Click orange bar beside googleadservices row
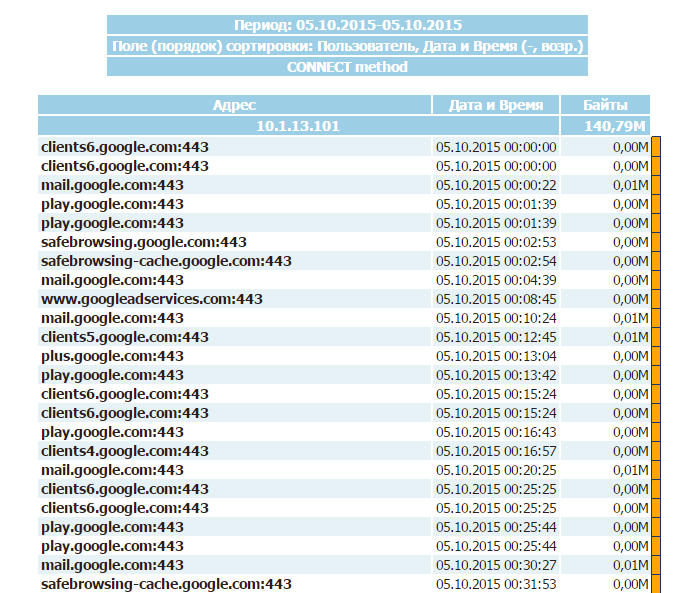Viewport: 684px width, 593px height. [x=656, y=299]
